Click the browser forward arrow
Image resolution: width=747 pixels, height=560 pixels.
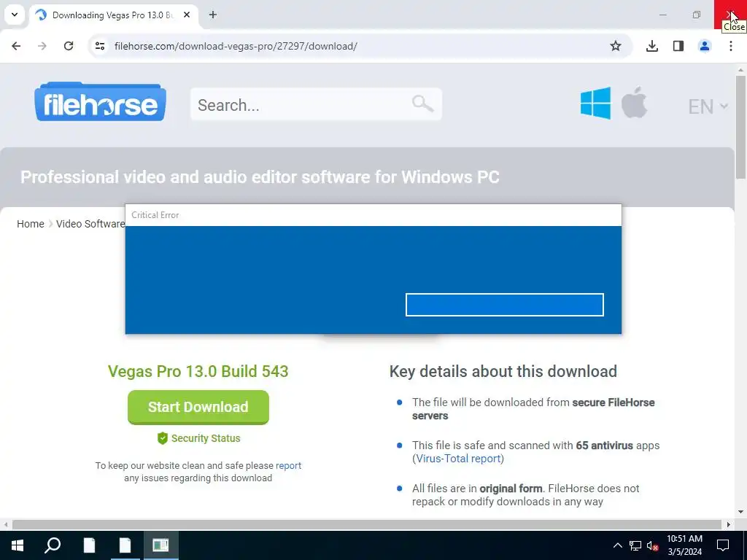pyautogui.click(x=42, y=46)
